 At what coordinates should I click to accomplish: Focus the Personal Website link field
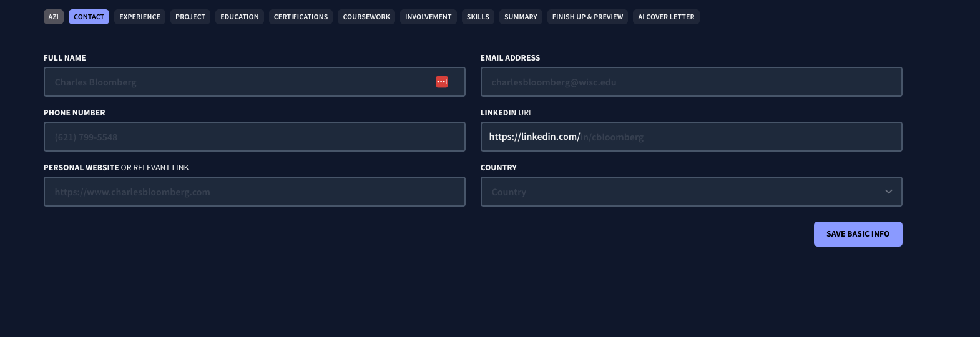click(x=255, y=192)
